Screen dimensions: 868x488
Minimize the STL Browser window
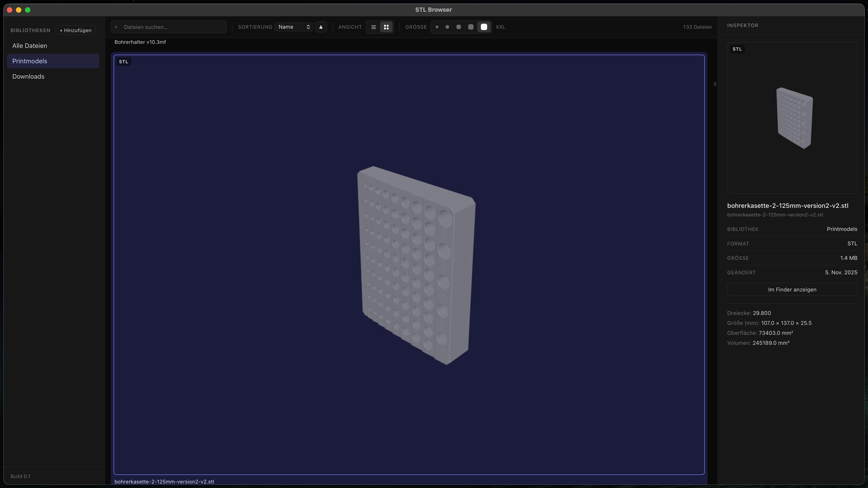(x=19, y=10)
